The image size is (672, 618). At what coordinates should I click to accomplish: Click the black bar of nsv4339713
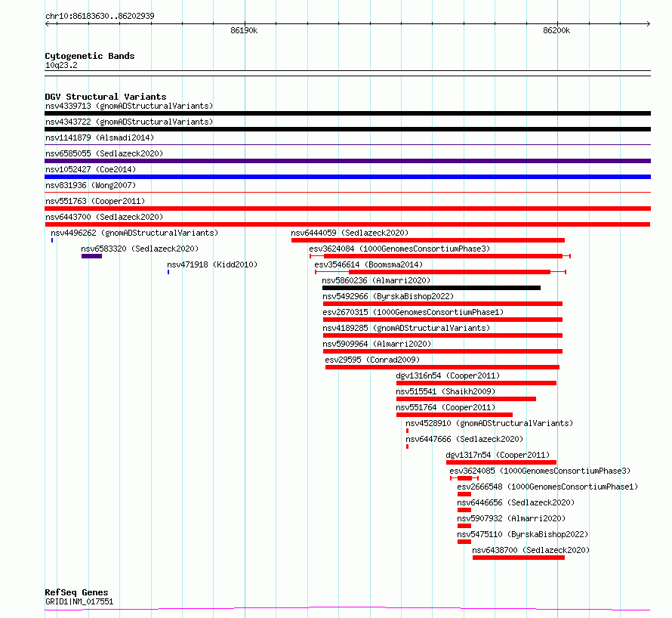point(347,113)
